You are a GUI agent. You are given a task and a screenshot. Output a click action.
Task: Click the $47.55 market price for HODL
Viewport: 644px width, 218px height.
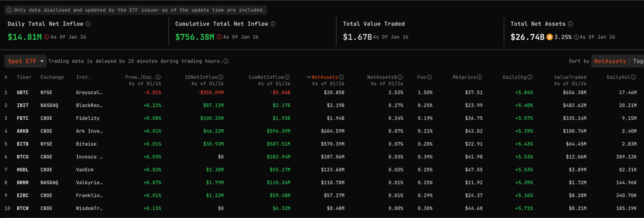(x=474, y=170)
